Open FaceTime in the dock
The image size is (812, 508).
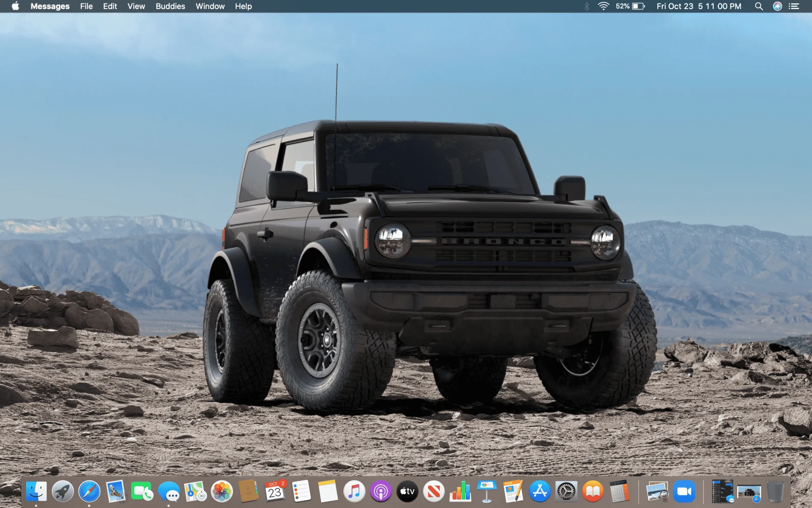point(142,491)
